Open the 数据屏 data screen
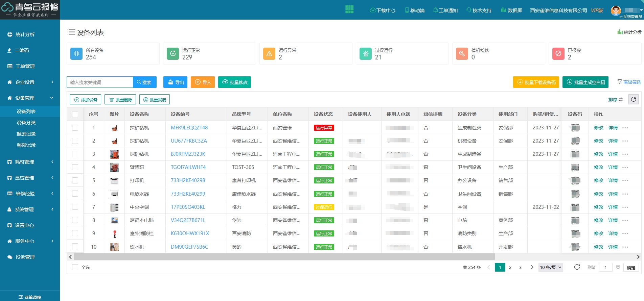This screenshot has height=301, width=644. [x=511, y=10]
